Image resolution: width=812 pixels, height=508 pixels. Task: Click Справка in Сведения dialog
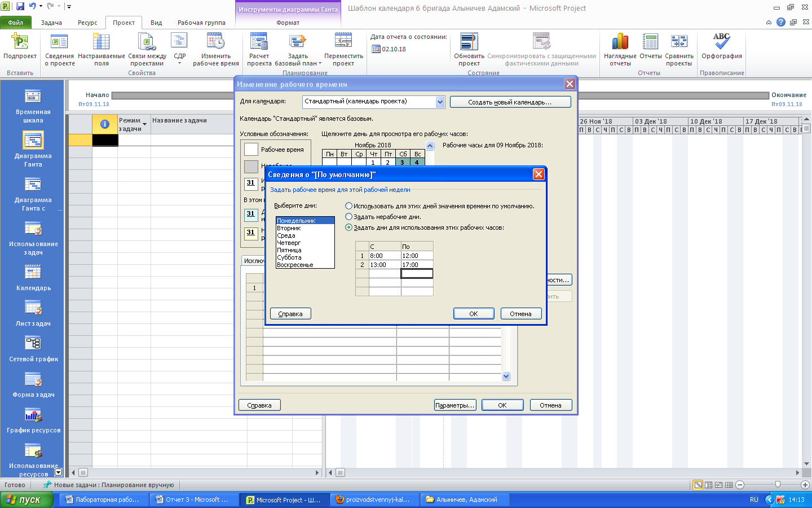(290, 314)
